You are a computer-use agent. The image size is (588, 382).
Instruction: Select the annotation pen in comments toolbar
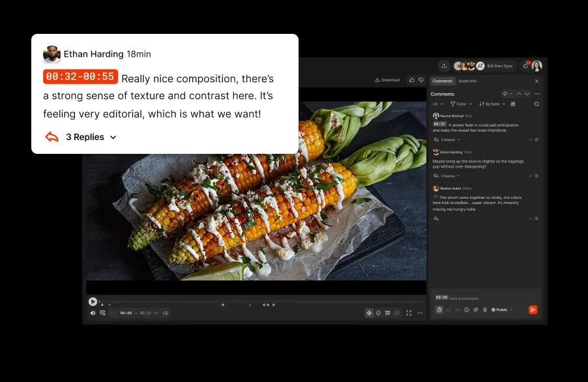[512, 104]
